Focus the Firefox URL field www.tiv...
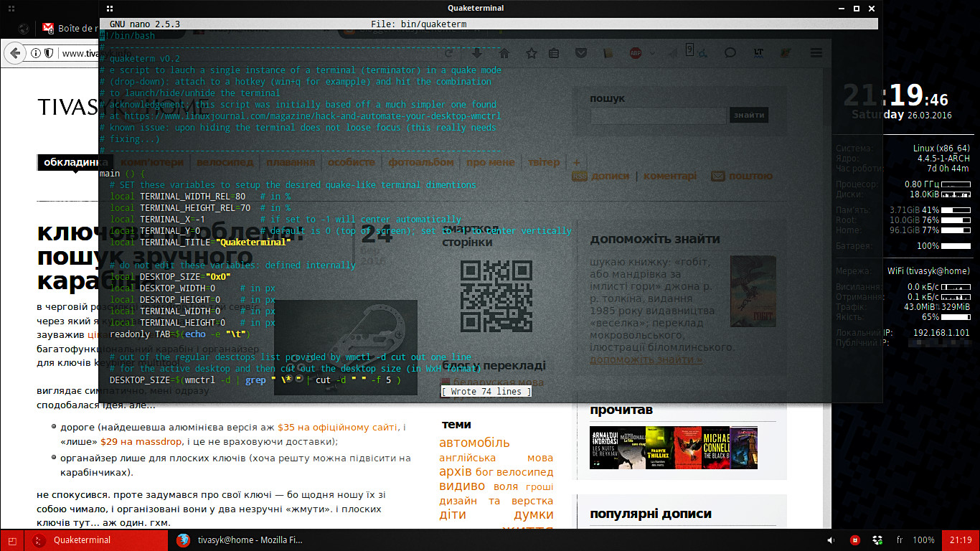 coord(80,53)
